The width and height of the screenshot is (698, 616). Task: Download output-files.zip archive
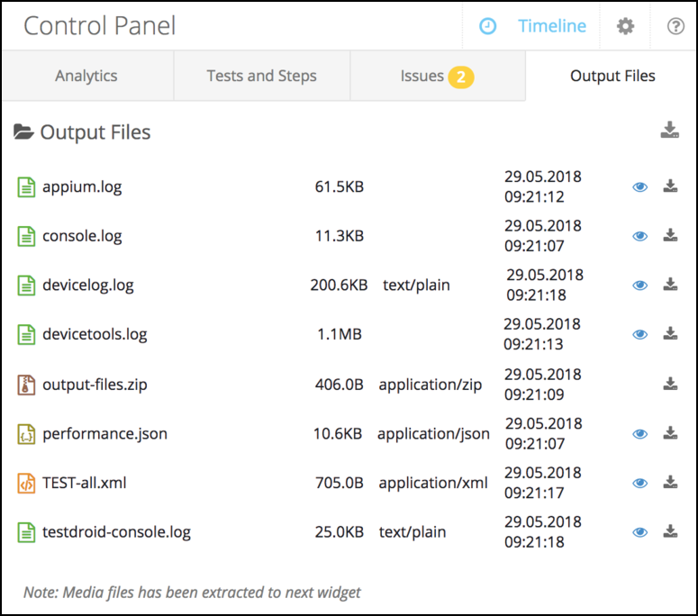pos(670,385)
